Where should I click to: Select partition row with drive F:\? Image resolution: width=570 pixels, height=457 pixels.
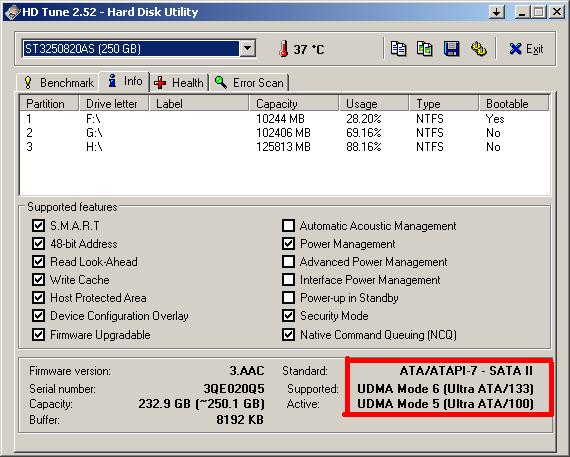(x=285, y=119)
